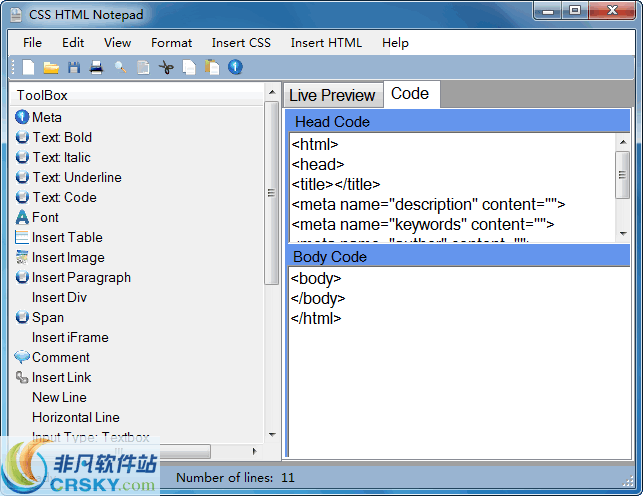
Task: Click the Comment speech bubble icon
Action: pos(22,357)
